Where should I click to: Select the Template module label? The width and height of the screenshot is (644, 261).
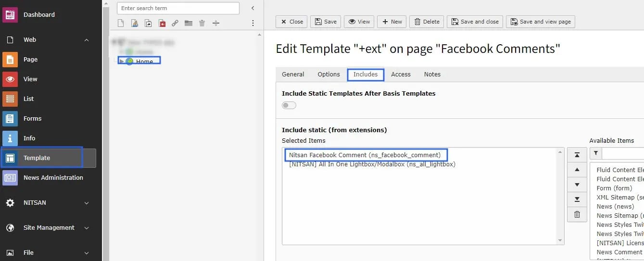pos(37,158)
